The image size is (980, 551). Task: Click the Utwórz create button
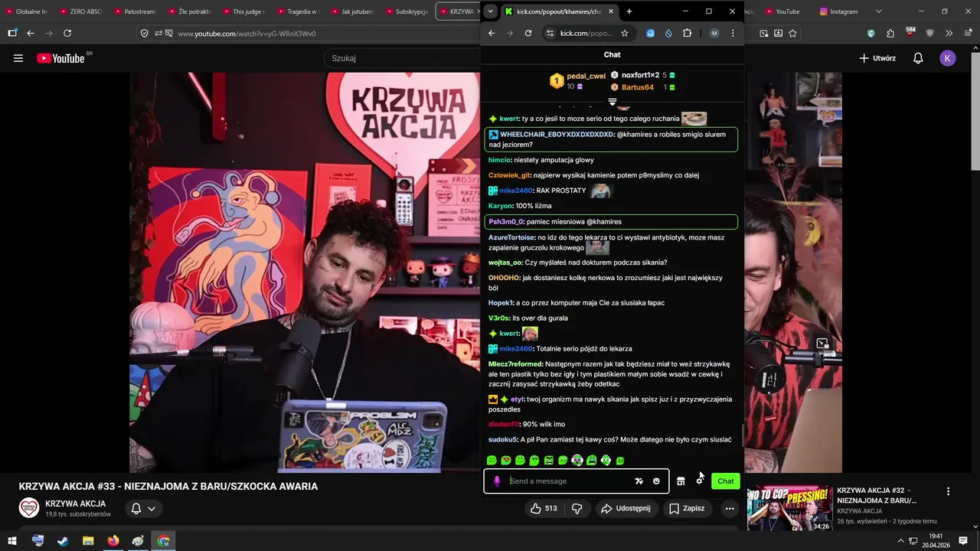click(x=877, y=58)
